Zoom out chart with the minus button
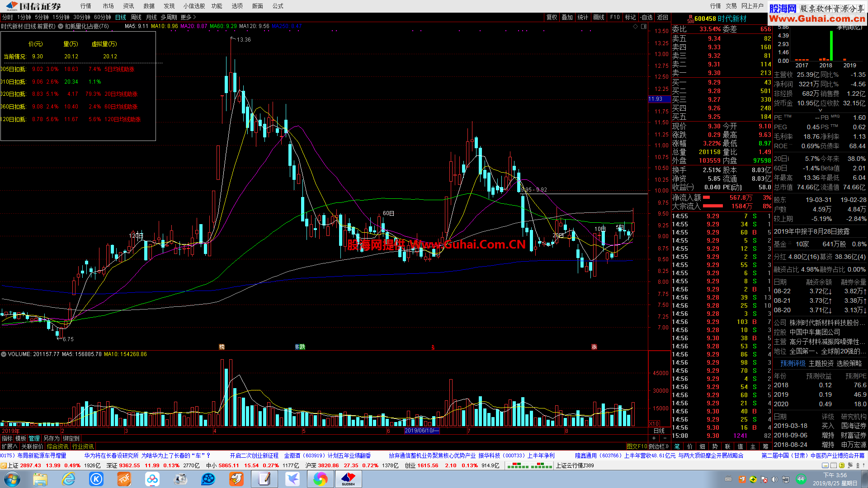Viewport: 868px width, 488px height. point(665,438)
